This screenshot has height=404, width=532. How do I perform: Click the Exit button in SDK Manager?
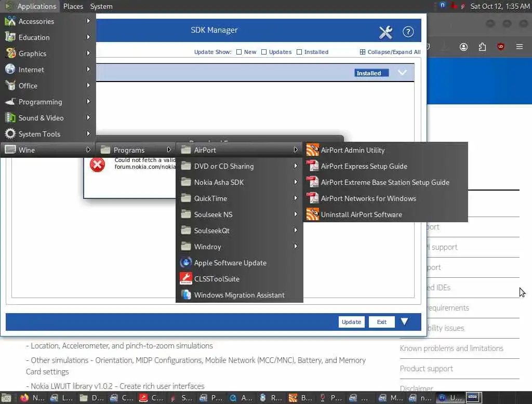[382, 322]
